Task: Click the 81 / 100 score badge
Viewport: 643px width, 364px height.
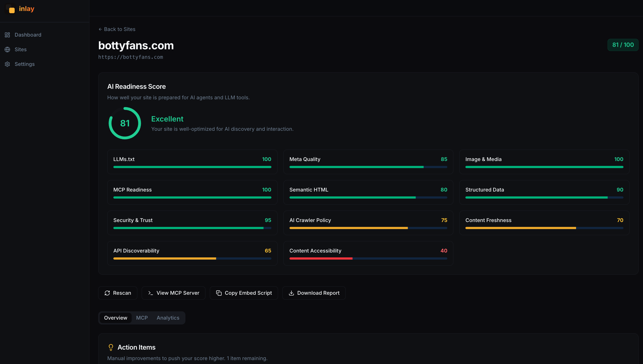Action: pos(623,45)
